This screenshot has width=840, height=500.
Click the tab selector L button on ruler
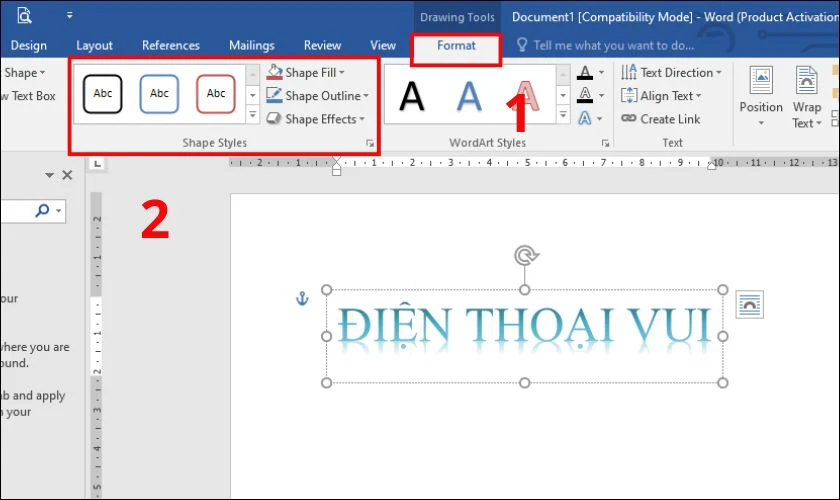(97, 163)
